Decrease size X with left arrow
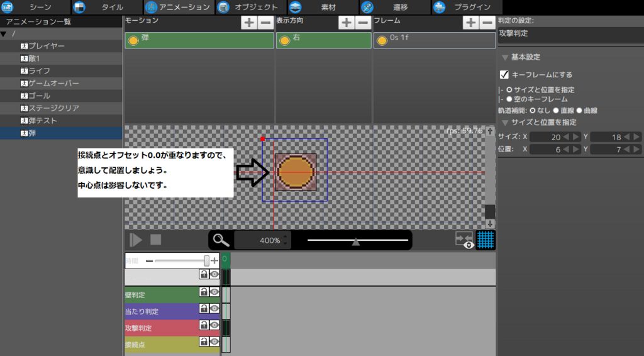 pyautogui.click(x=567, y=136)
